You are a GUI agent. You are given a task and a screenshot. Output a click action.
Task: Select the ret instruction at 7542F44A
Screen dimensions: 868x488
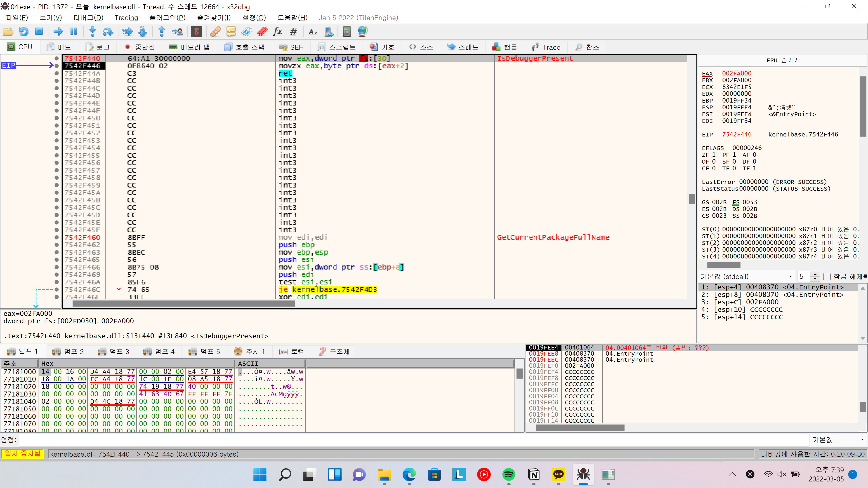click(285, 73)
